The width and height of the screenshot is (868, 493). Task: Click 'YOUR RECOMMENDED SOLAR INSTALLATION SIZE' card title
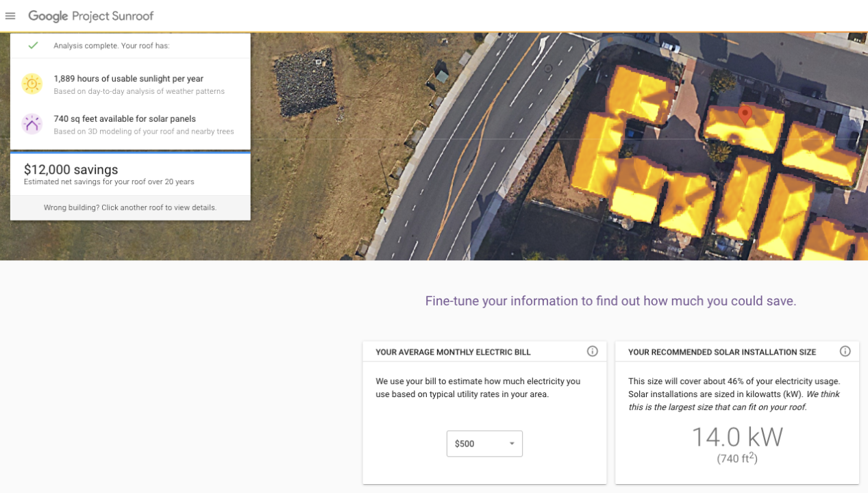(x=722, y=352)
